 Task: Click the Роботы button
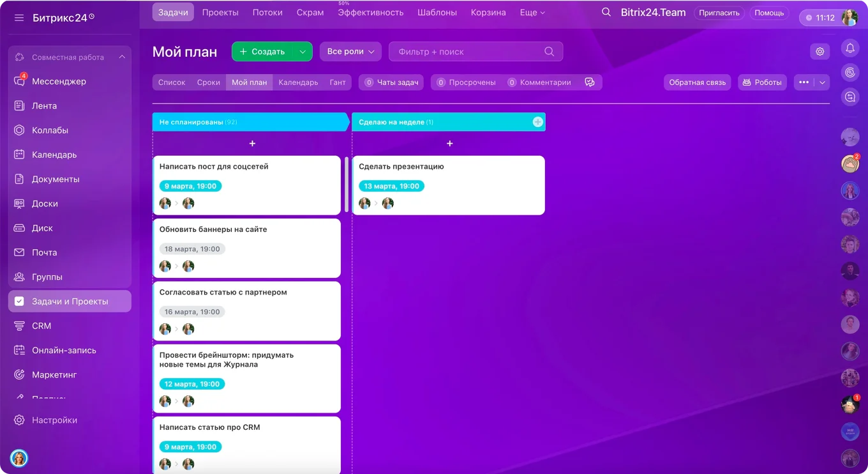(762, 82)
